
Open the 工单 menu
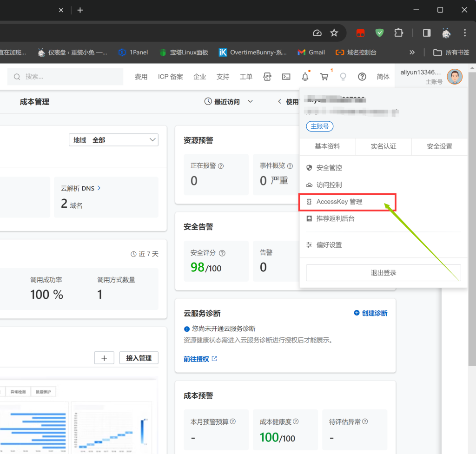tap(246, 77)
